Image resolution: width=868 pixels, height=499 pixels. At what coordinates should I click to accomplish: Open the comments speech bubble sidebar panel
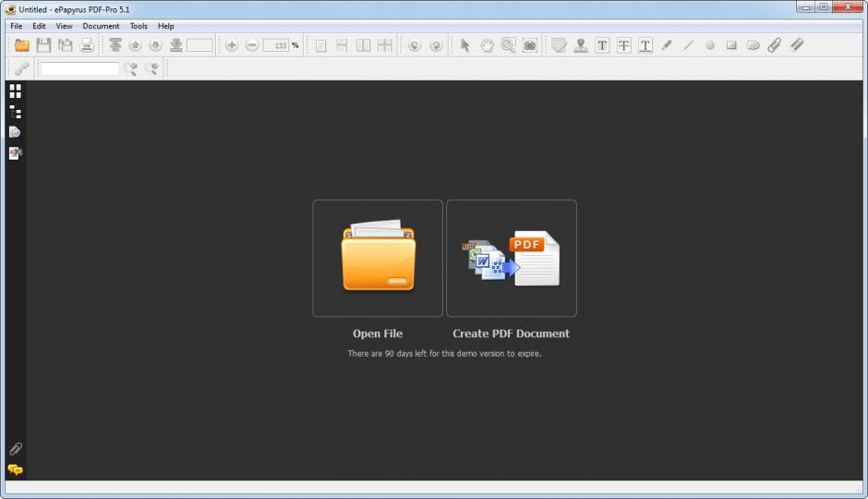point(16,470)
